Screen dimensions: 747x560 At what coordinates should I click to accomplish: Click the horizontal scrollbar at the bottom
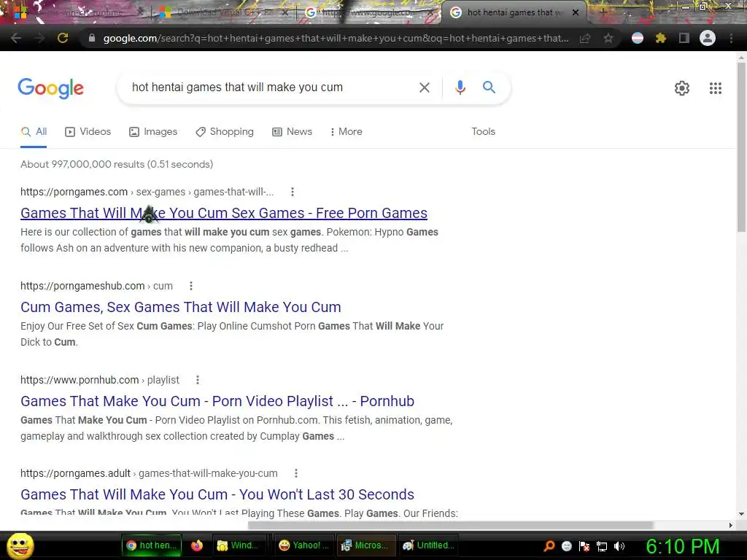click(x=450, y=525)
